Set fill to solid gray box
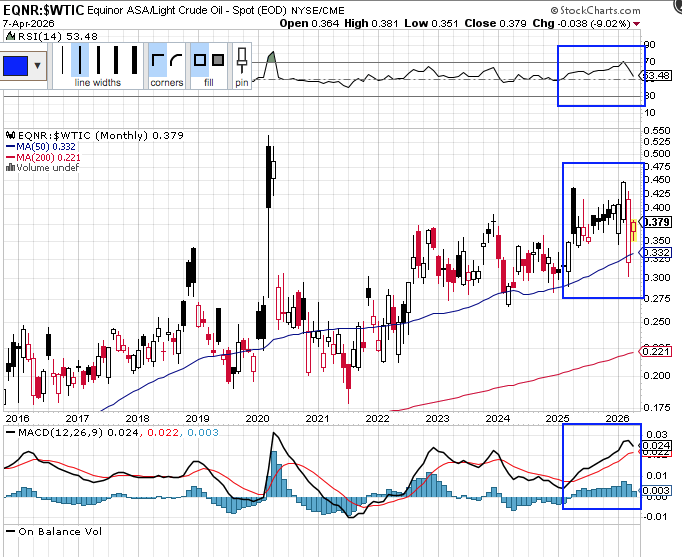Screen dimensions: 682x557 coord(218,60)
